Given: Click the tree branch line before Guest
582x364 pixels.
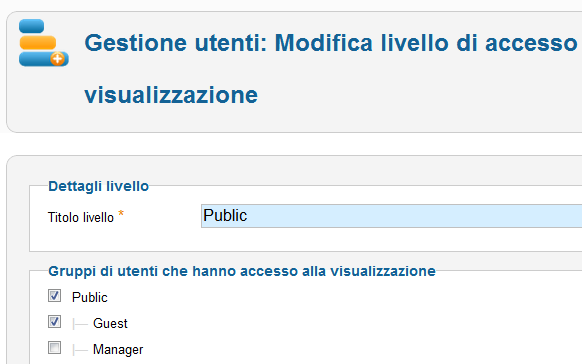Looking at the screenshot, I should click(80, 324).
